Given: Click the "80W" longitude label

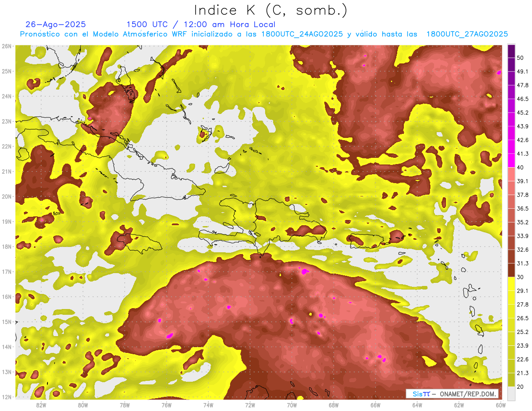Looking at the screenshot, I should coord(82,405).
